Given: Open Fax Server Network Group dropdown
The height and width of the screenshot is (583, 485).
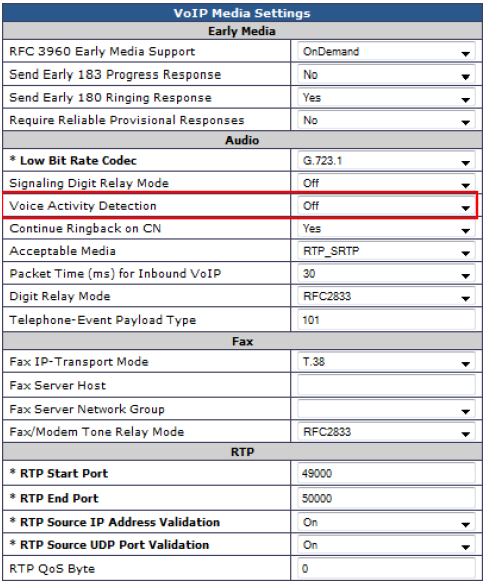Looking at the screenshot, I should point(386,409).
